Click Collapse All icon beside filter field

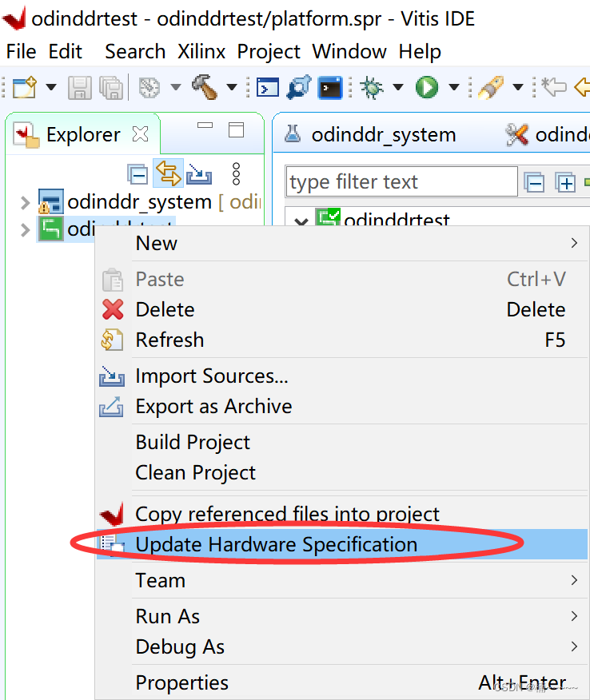tap(534, 182)
